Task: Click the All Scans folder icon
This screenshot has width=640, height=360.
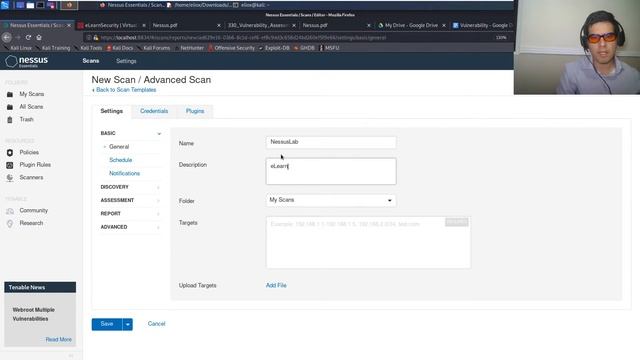Action: pos(10,107)
